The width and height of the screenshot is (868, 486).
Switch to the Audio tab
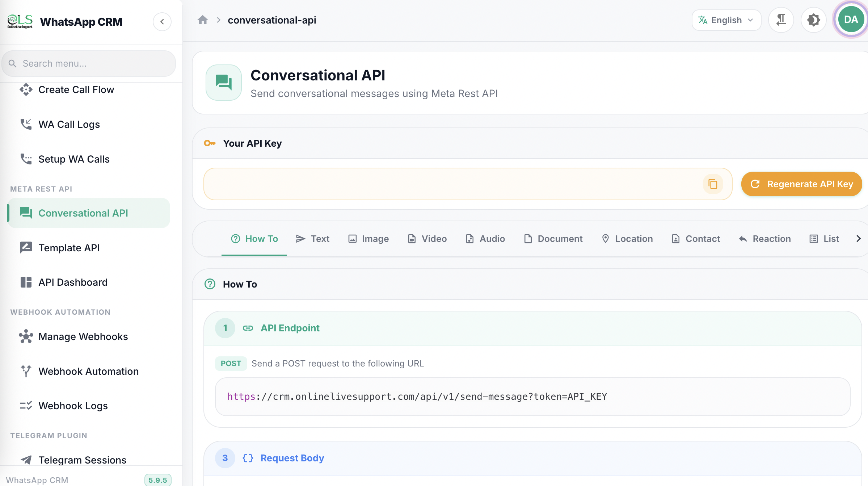click(x=485, y=239)
